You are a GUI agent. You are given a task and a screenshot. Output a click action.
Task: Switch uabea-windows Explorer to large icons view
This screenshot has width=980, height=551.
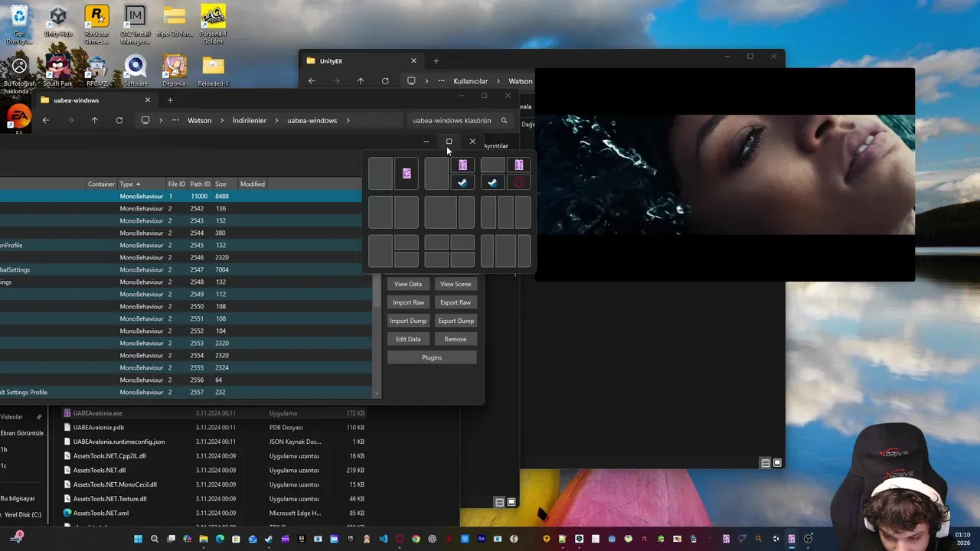[x=511, y=502]
